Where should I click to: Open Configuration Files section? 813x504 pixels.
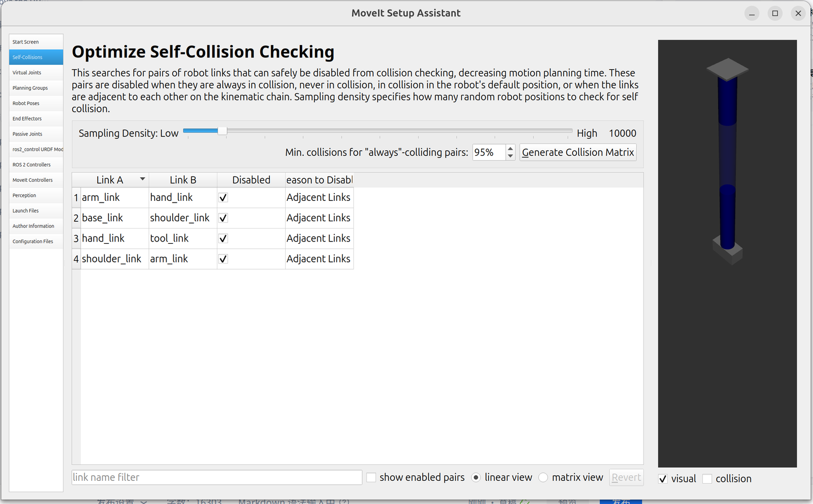tap(33, 242)
